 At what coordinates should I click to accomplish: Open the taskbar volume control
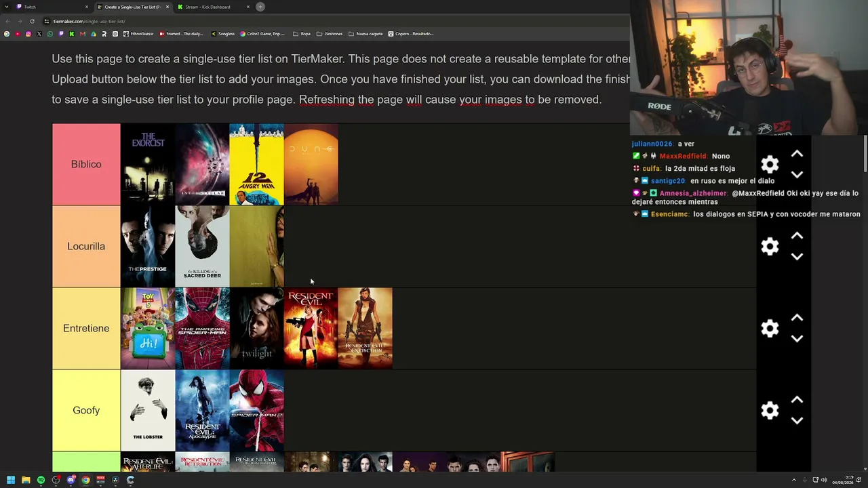(x=824, y=480)
